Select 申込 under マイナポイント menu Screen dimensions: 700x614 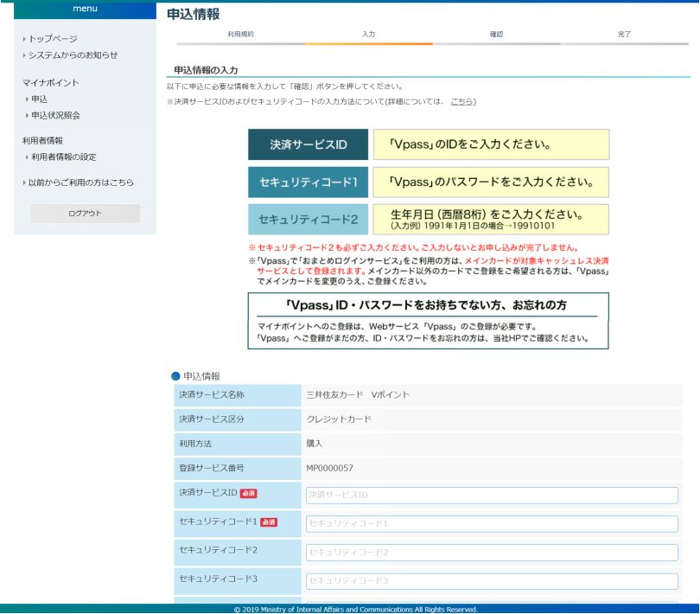40,99
